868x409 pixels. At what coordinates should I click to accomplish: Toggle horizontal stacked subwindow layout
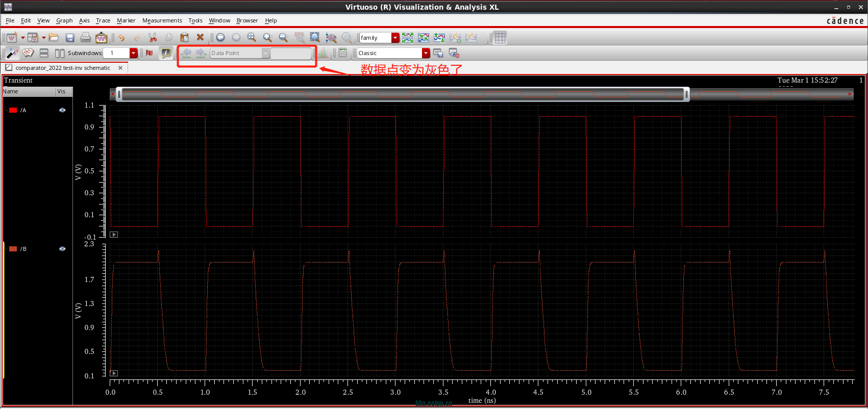tap(44, 53)
